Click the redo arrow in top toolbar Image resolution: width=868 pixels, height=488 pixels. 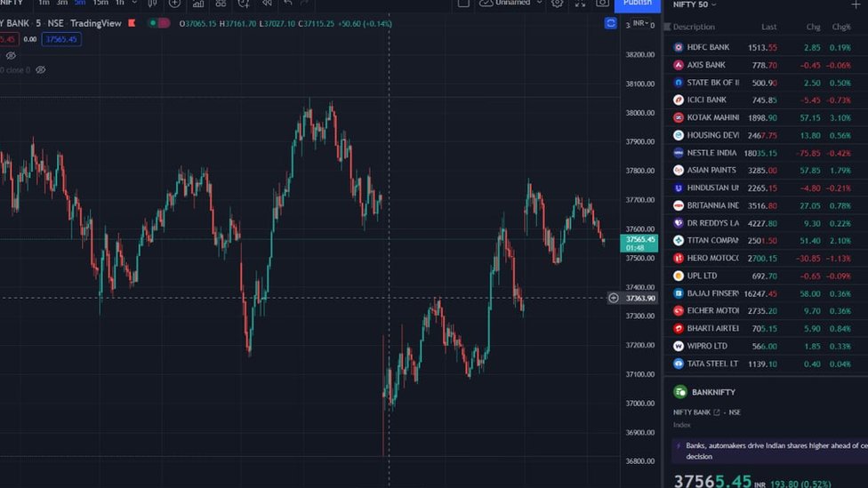[304, 4]
